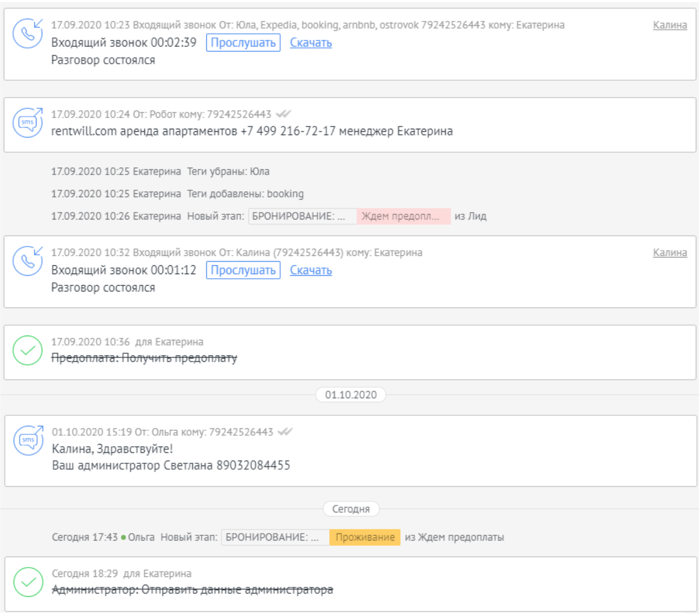700x615 pixels.
Task: Download the 00:02:39 call via Скачать
Action: 311,43
